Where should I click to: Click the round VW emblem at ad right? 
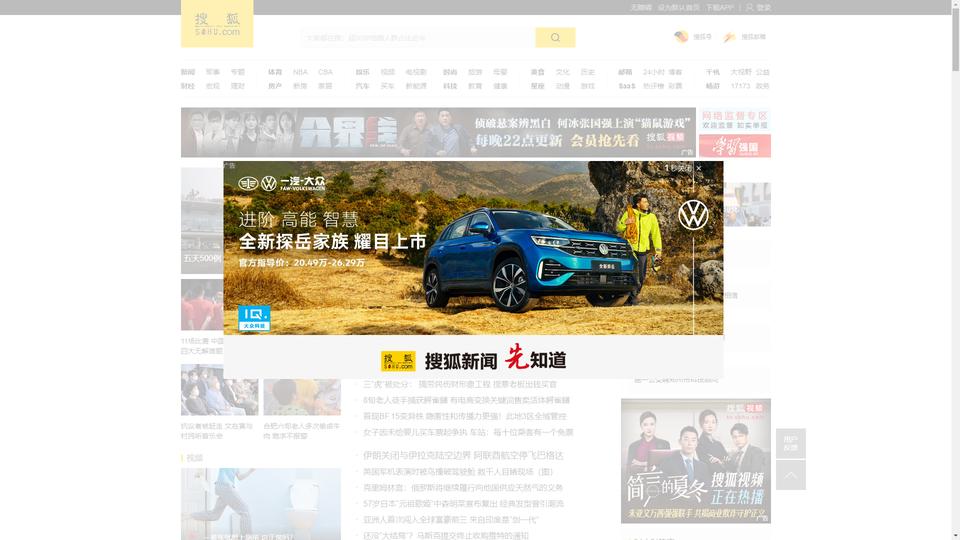coord(693,215)
